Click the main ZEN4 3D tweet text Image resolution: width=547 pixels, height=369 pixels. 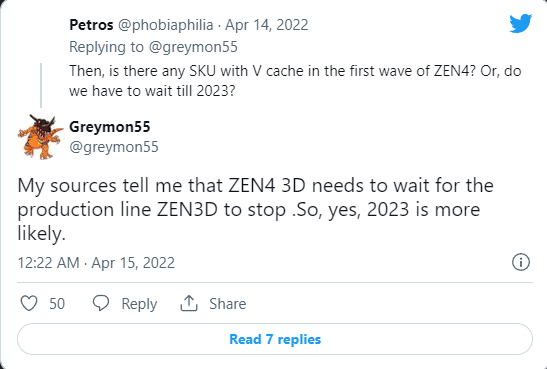pyautogui.click(x=255, y=209)
